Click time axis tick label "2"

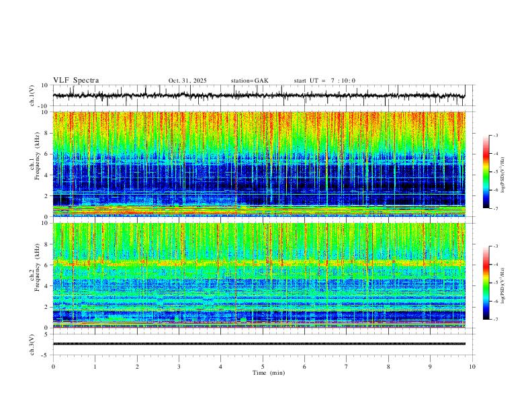pyautogui.click(x=137, y=367)
